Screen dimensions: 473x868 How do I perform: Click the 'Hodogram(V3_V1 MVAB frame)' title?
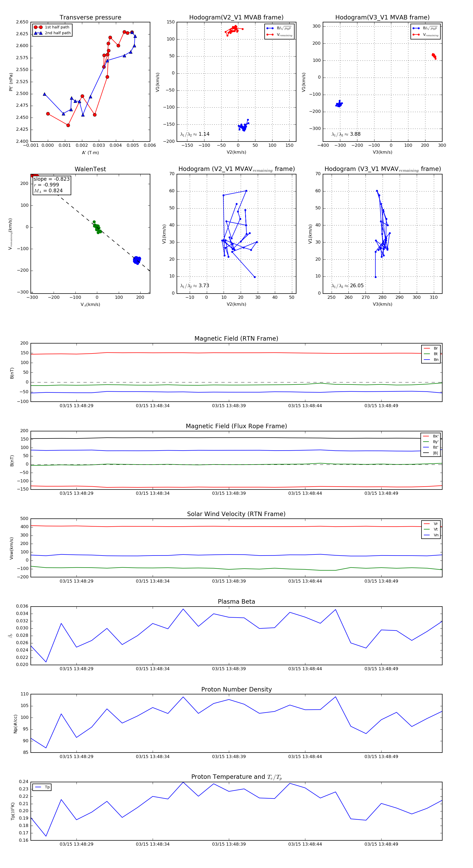click(382, 18)
